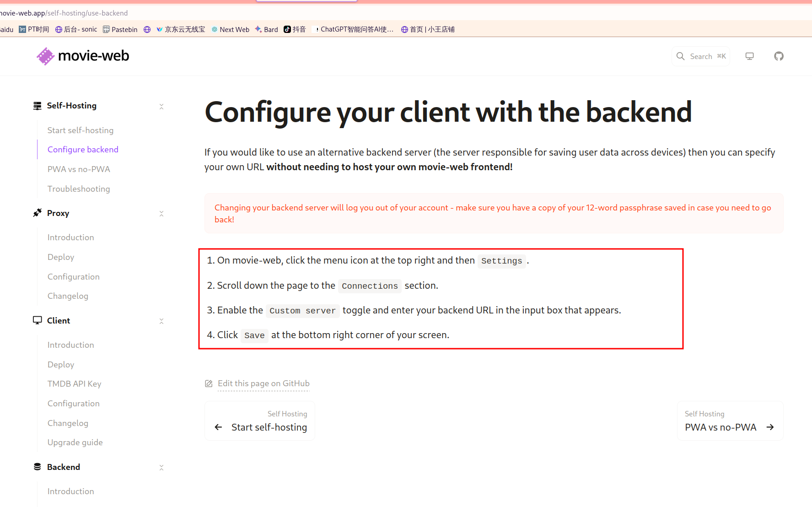Click the edit pencil icon beside GitHub link
This screenshot has width=812, height=507.
(x=209, y=383)
